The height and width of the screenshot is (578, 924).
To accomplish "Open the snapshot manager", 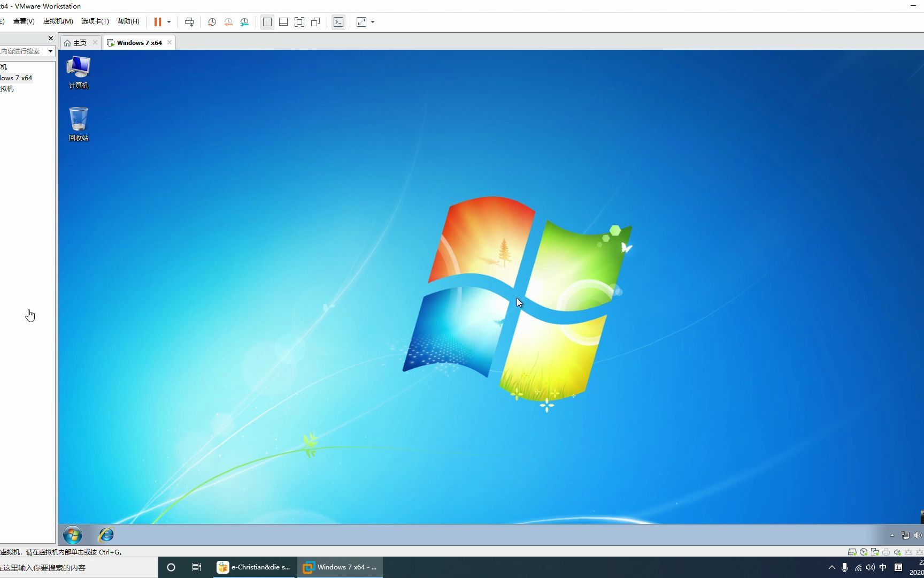I will pyautogui.click(x=244, y=22).
